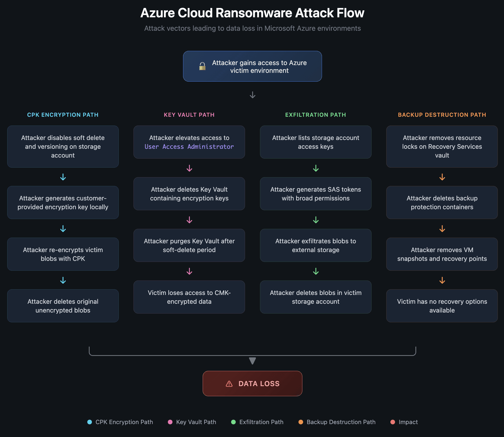Screen dimensions: 504x437
Task: Click the green Exfiltration Path legend dot
Action: coord(233,422)
